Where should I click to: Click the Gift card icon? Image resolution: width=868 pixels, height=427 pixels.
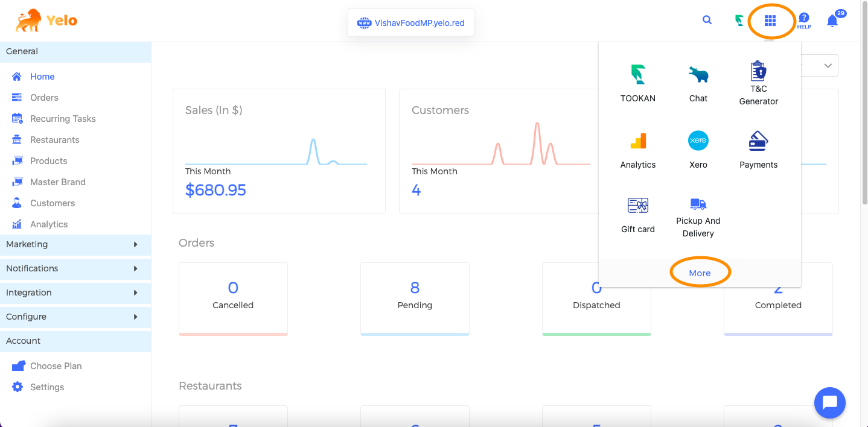point(637,206)
